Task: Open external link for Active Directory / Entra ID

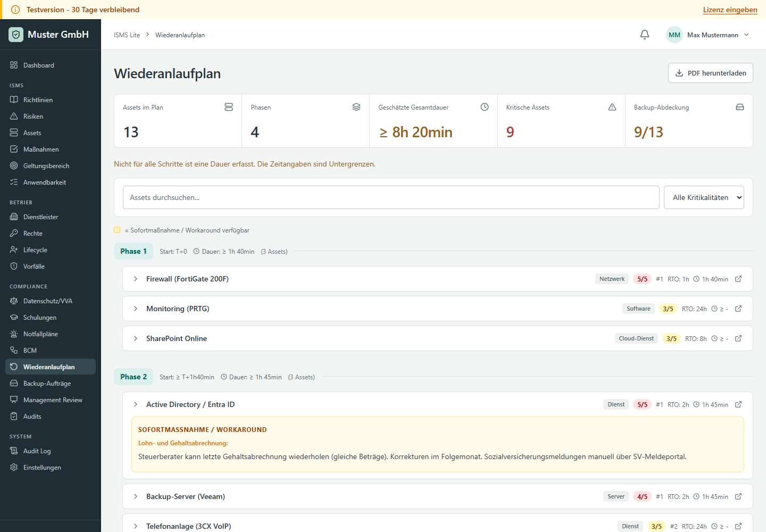Action: point(738,404)
